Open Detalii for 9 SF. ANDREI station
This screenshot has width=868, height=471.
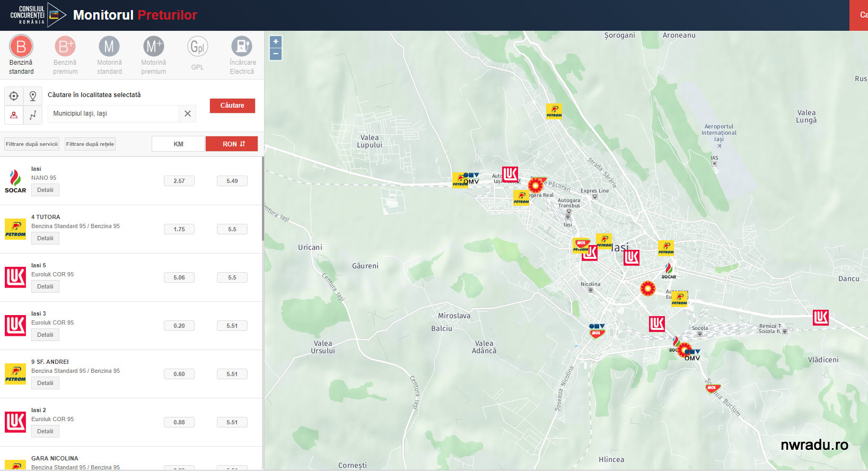[45, 383]
